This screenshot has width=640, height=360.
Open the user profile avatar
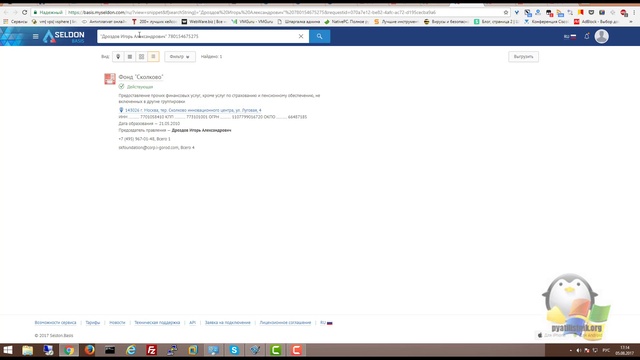(x=601, y=36)
